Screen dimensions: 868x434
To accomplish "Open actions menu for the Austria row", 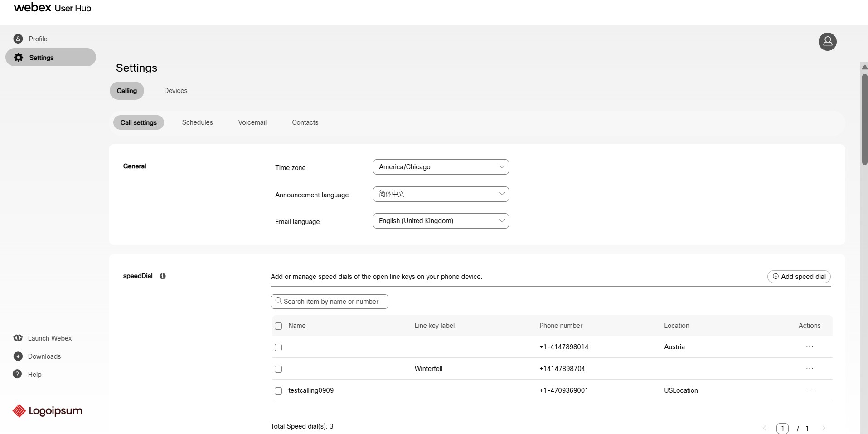I will tap(810, 346).
